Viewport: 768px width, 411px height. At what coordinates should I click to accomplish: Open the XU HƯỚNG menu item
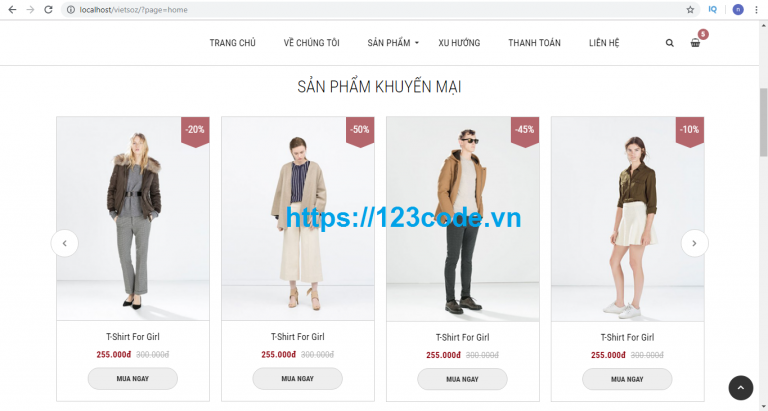click(x=459, y=43)
